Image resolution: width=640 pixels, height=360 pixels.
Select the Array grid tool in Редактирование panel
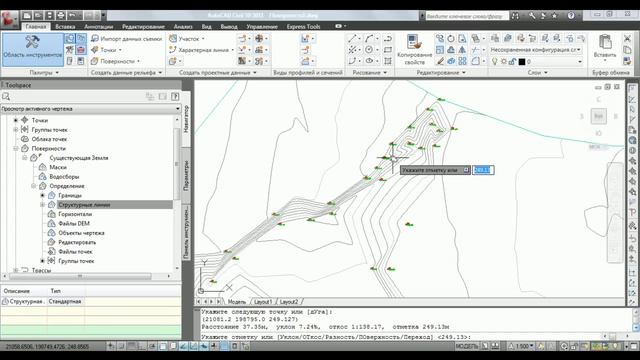[462, 61]
